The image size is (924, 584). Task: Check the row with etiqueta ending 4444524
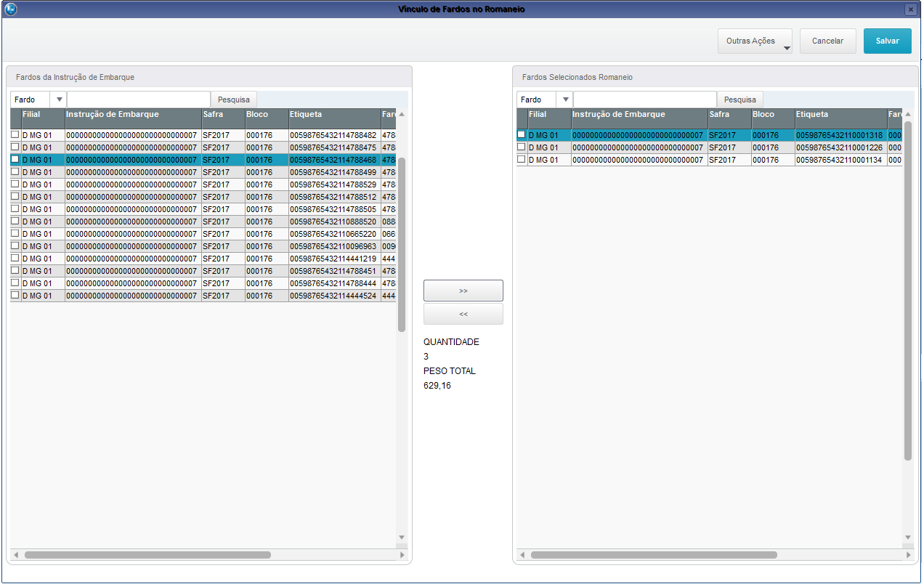point(15,296)
